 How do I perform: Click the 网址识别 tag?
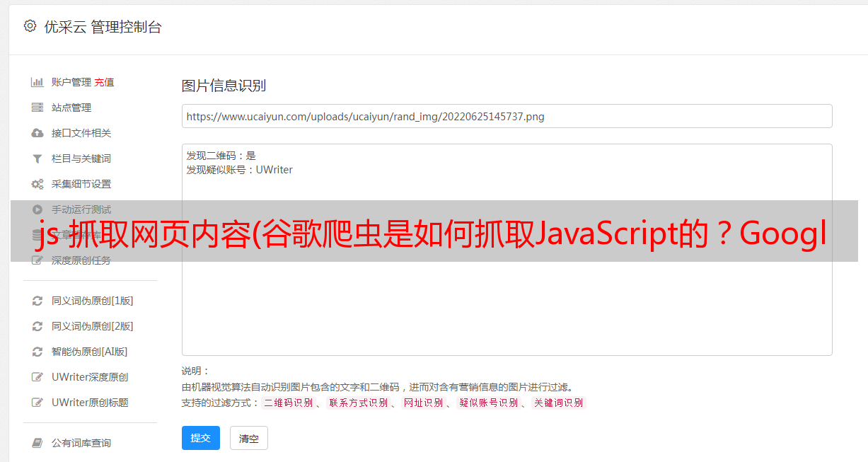pyautogui.click(x=424, y=403)
